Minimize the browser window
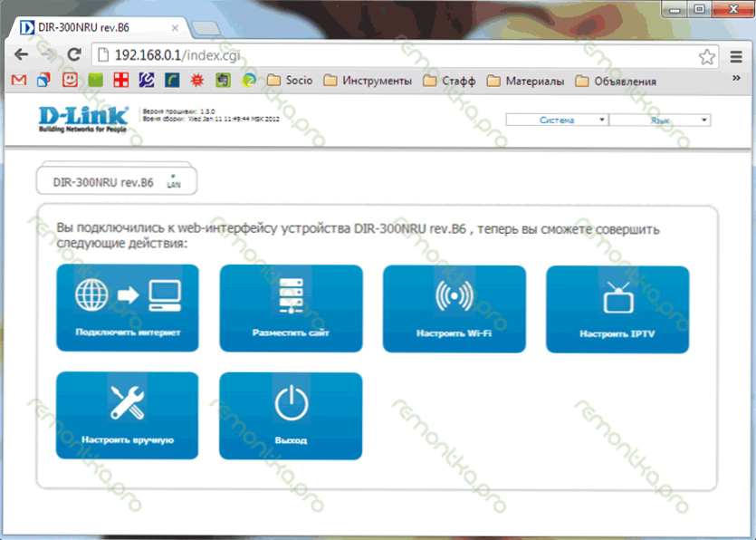Screen dimensions: 756x540 (x=675, y=9)
